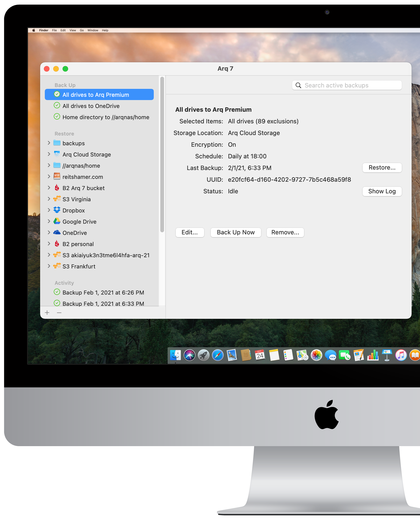
Task: Click the Back Up Now button
Action: [236, 232]
